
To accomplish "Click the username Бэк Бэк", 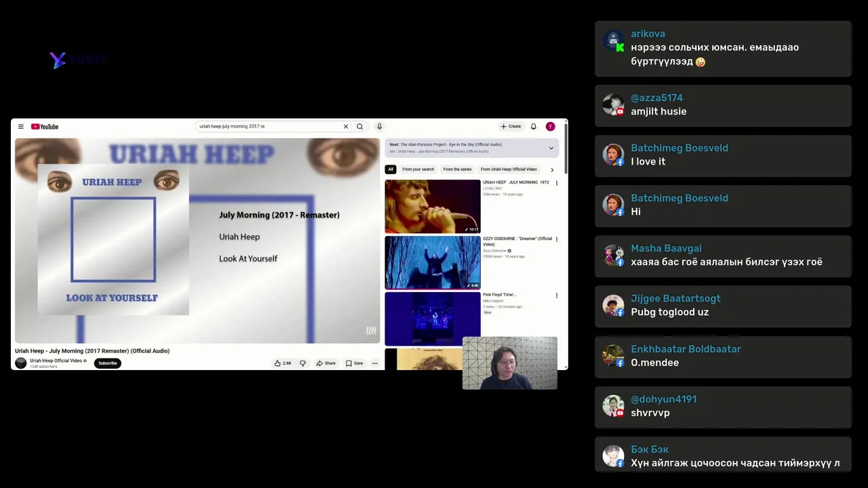I will pyautogui.click(x=650, y=449).
